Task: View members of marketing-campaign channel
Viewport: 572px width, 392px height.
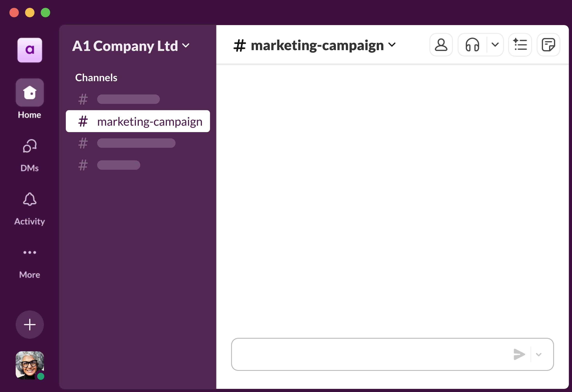Action: (441, 45)
